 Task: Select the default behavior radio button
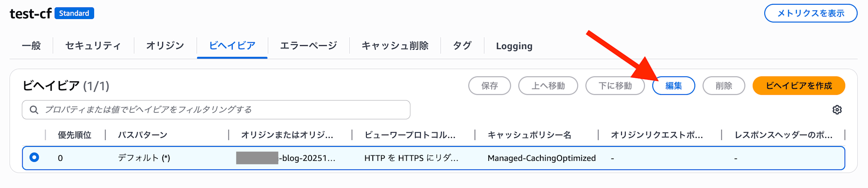[34, 157]
